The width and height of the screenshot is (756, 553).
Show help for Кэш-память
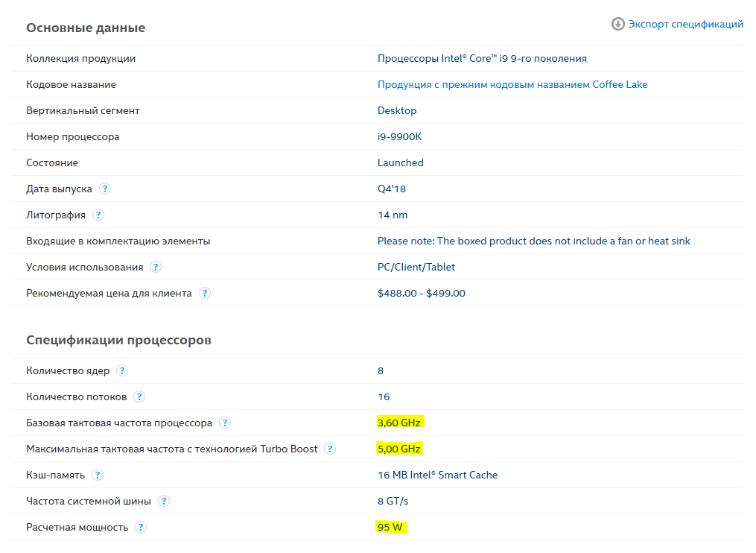[98, 475]
